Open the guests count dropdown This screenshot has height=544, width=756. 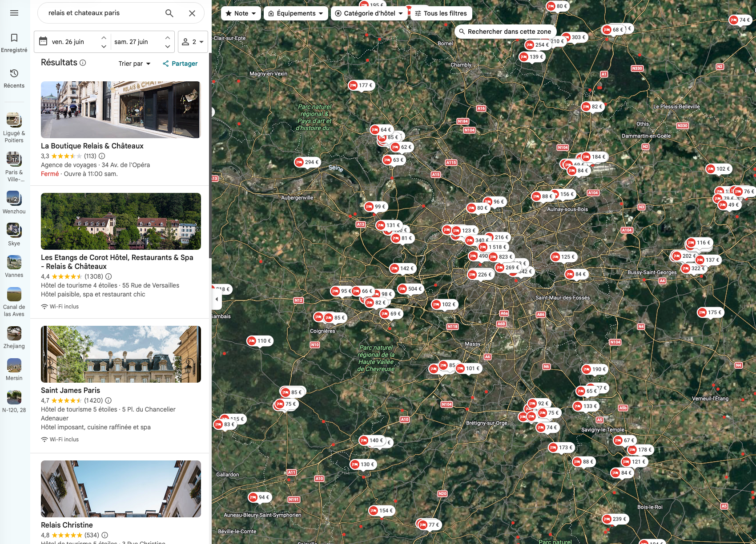[x=193, y=42]
